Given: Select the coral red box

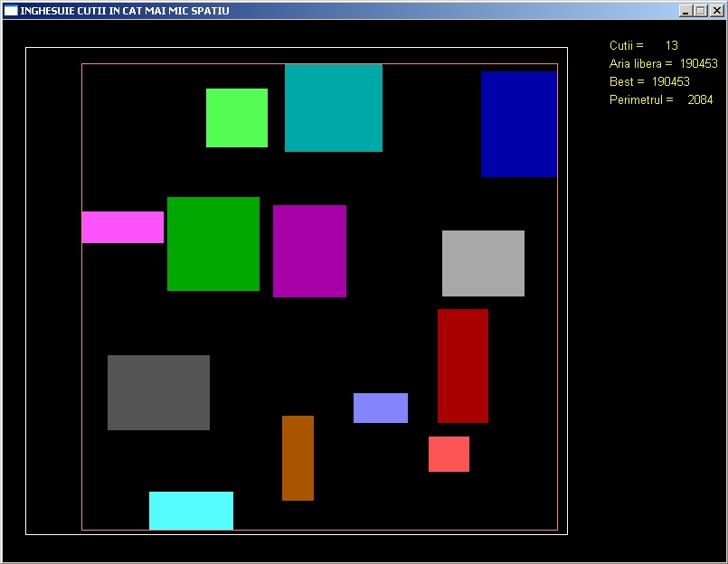Looking at the screenshot, I should 449,454.
